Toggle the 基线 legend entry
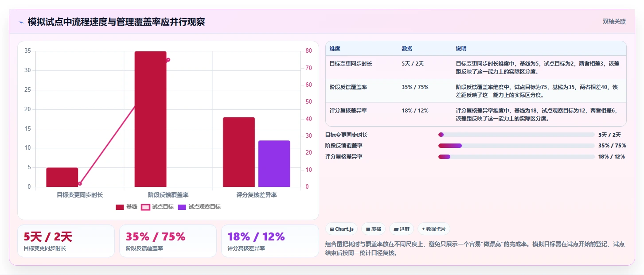 (x=126, y=207)
